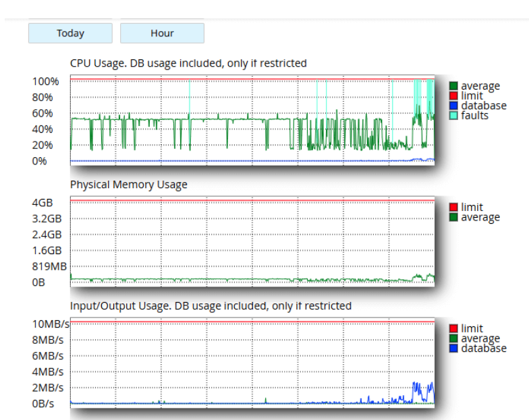The image size is (529, 420).
Task: Click the 0% axis label
Action: click(39, 161)
